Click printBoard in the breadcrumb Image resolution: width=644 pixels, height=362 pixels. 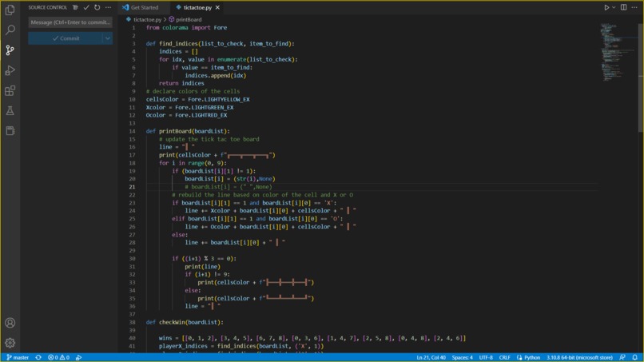[x=189, y=19]
